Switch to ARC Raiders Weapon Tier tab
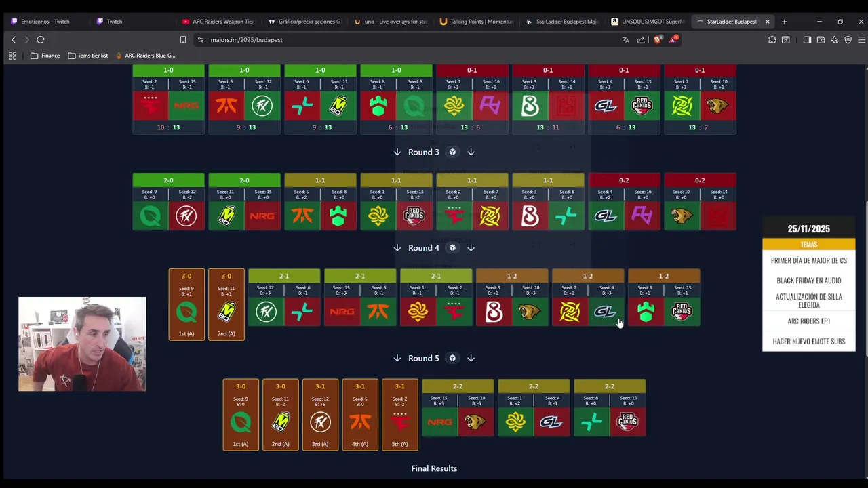 click(x=217, y=22)
